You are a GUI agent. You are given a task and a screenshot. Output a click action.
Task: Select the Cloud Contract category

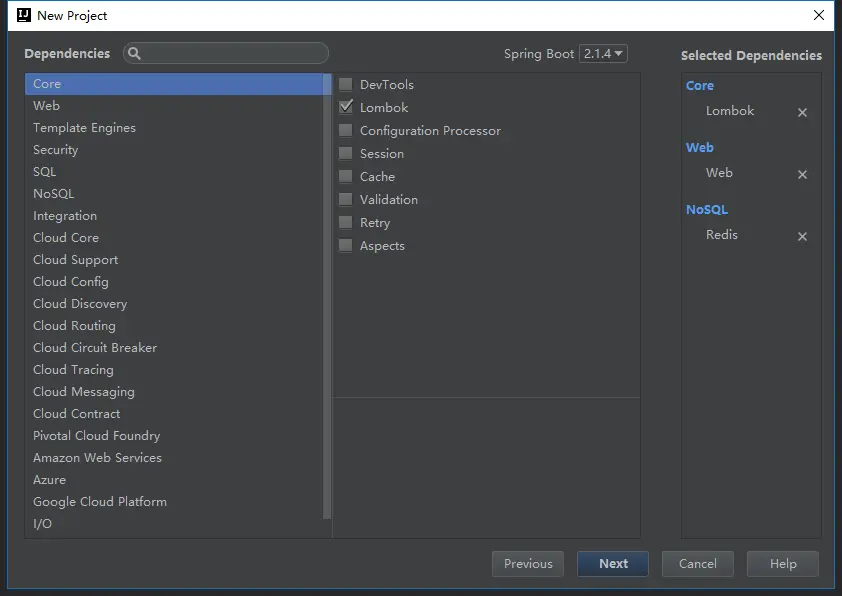click(174, 414)
